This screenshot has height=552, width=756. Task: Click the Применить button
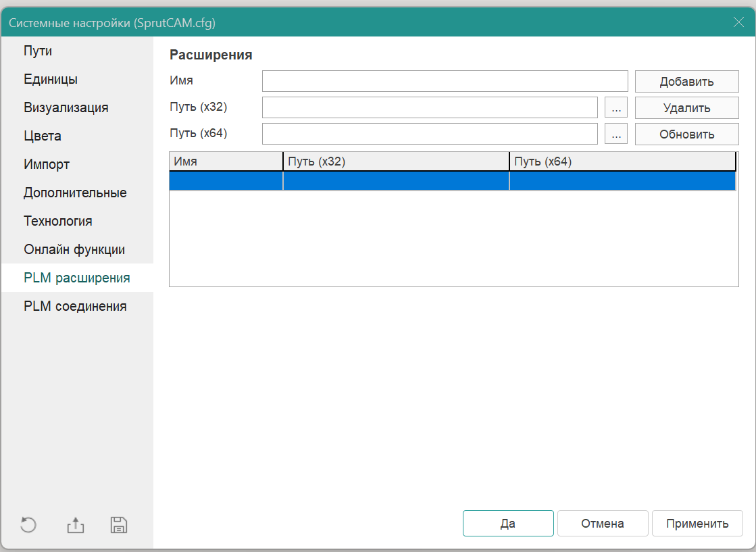point(697,523)
